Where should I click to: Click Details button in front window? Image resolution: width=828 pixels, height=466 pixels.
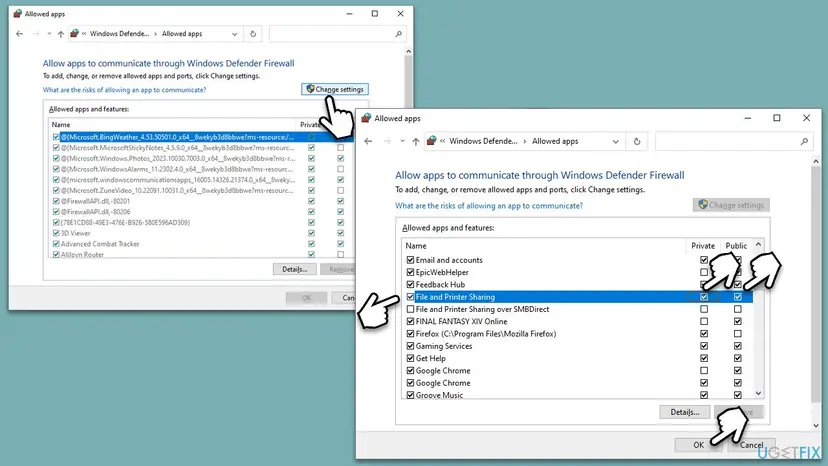coord(684,412)
